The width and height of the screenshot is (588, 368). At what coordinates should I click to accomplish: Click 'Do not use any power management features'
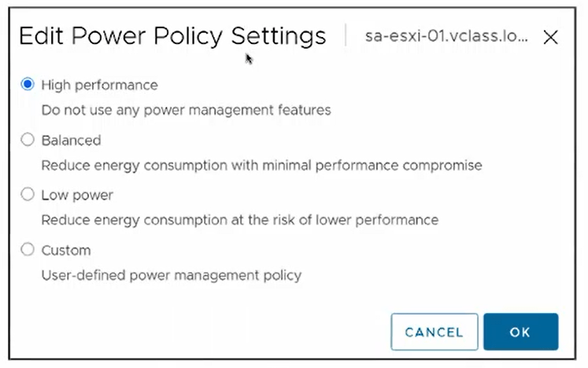[186, 110]
